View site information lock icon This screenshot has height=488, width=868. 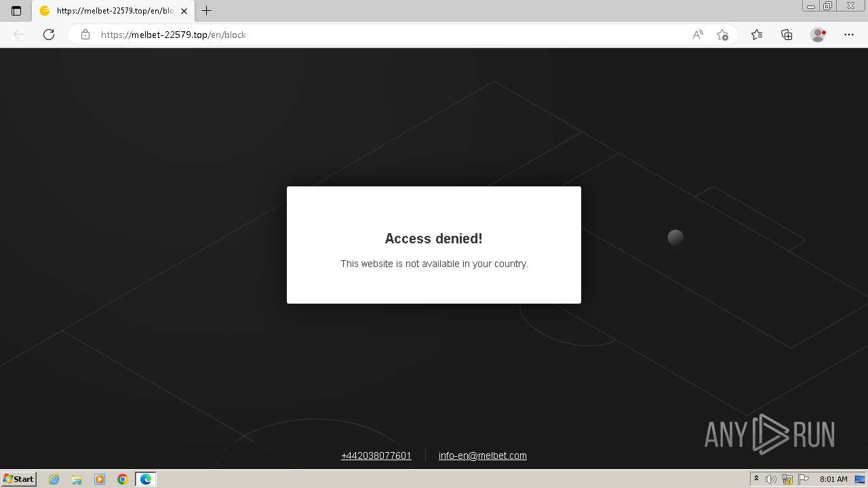coord(85,35)
